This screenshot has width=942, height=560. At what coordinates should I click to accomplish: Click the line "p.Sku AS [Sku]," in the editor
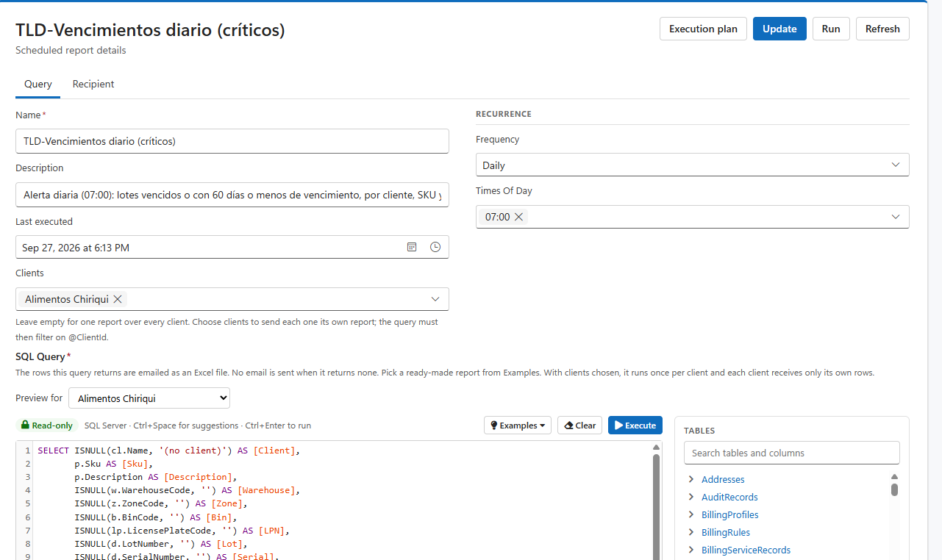pos(113,464)
